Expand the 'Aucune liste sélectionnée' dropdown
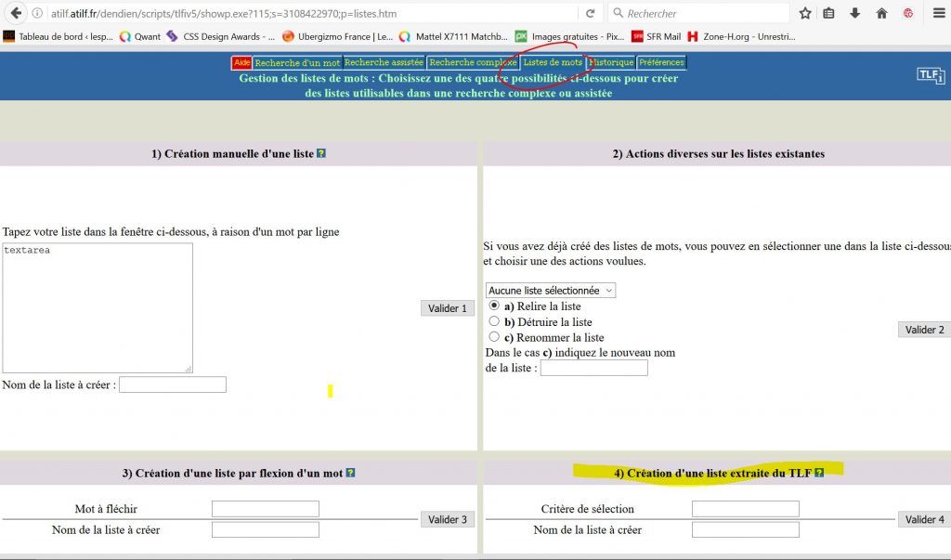 pyautogui.click(x=551, y=291)
